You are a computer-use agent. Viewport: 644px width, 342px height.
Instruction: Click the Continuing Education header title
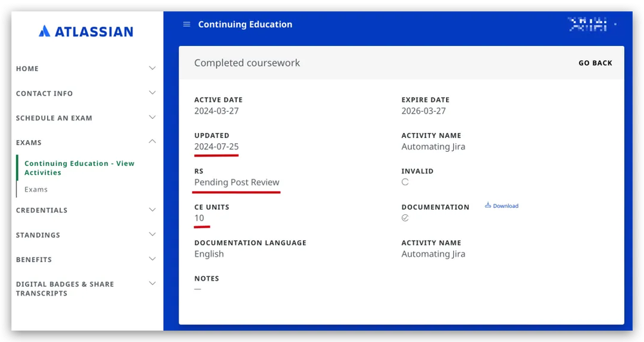point(245,25)
